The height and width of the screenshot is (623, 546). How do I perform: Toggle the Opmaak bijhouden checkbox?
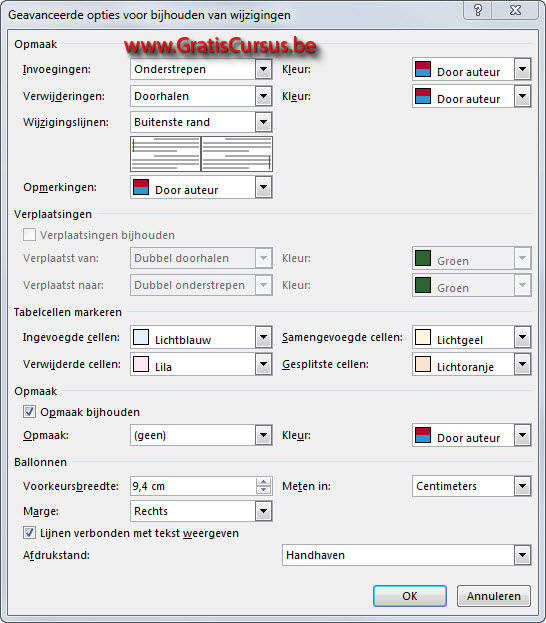pyautogui.click(x=29, y=412)
